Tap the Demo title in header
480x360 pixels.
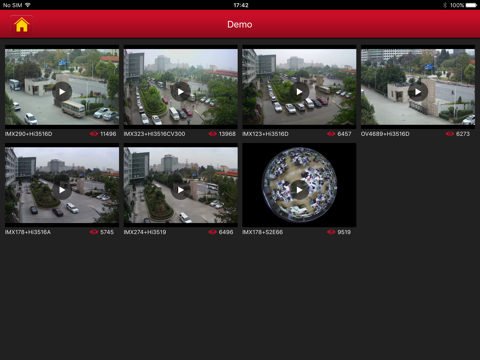[x=240, y=24]
